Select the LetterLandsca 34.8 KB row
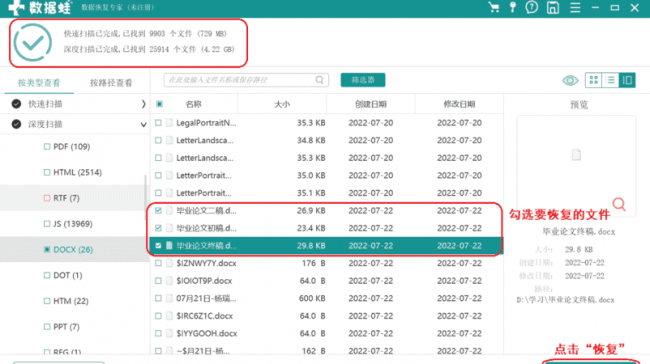This screenshot has height=364, width=650. [327, 140]
